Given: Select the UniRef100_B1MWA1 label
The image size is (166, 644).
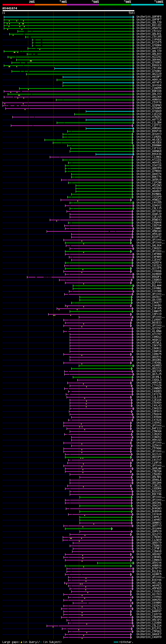Looking at the screenshot, I should point(149,194).
